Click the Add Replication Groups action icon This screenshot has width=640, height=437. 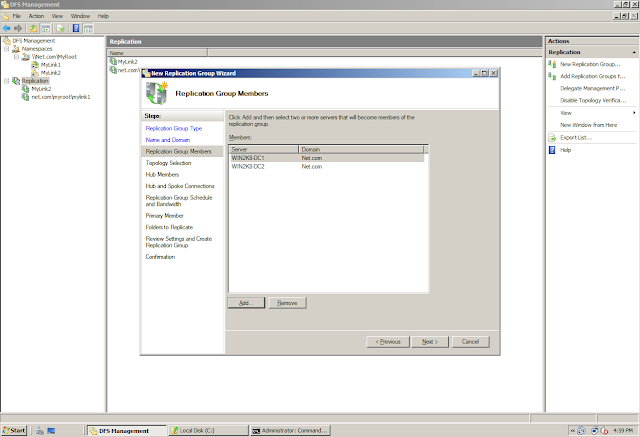click(552, 76)
